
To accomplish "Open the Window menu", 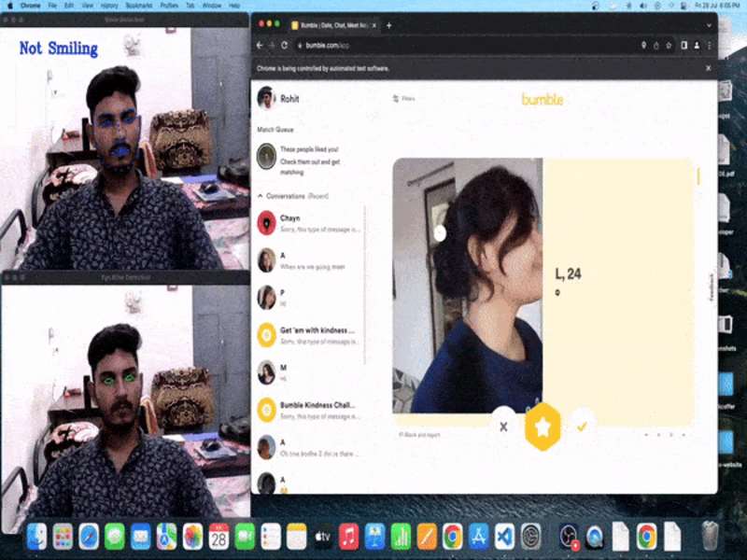I will click(212, 6).
